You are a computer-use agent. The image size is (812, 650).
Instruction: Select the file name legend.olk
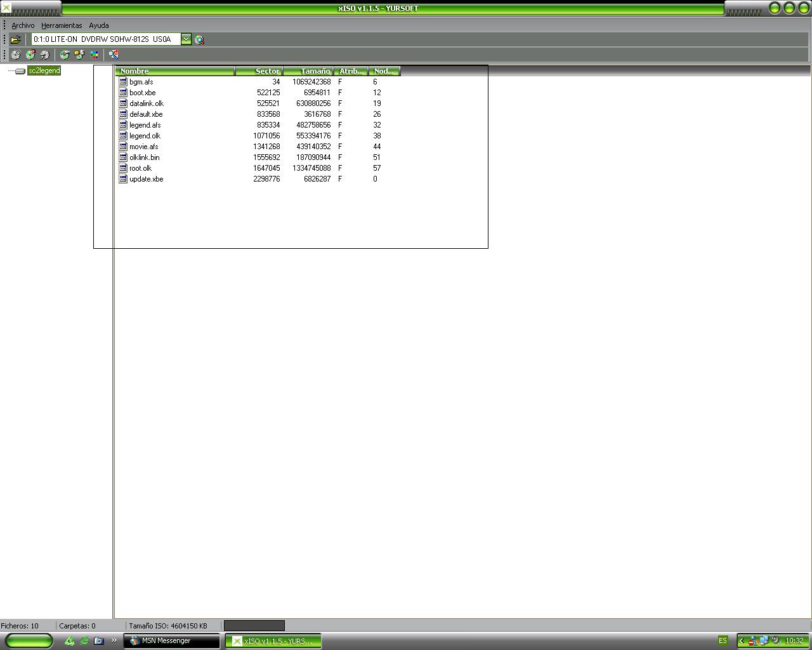[145, 136]
